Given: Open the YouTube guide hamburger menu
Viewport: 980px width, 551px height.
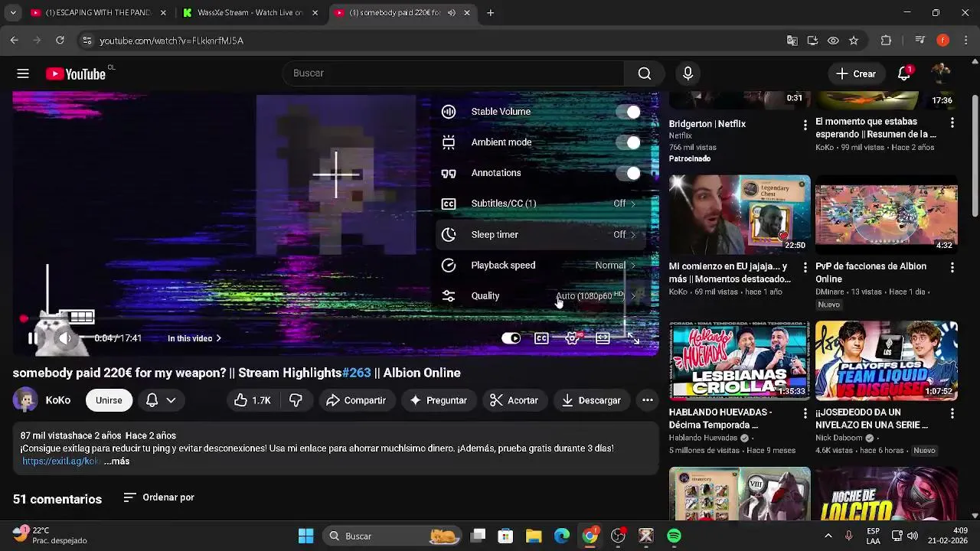Looking at the screenshot, I should [23, 73].
